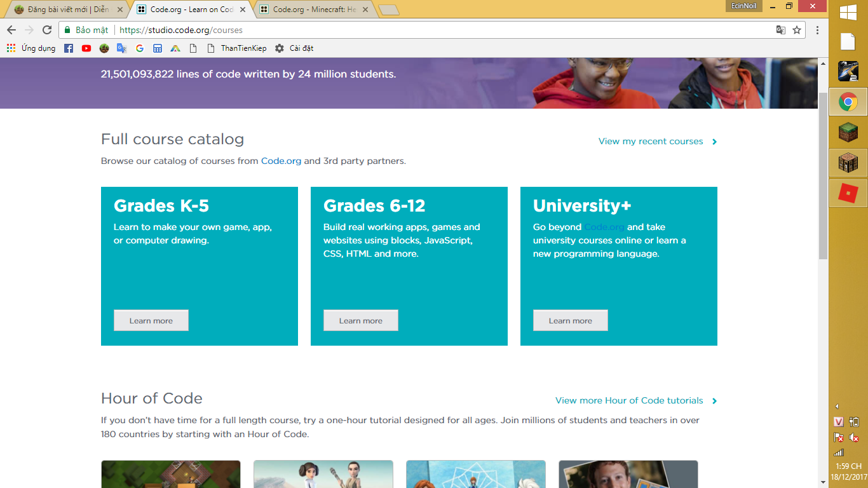Go back to the previous page

11,30
